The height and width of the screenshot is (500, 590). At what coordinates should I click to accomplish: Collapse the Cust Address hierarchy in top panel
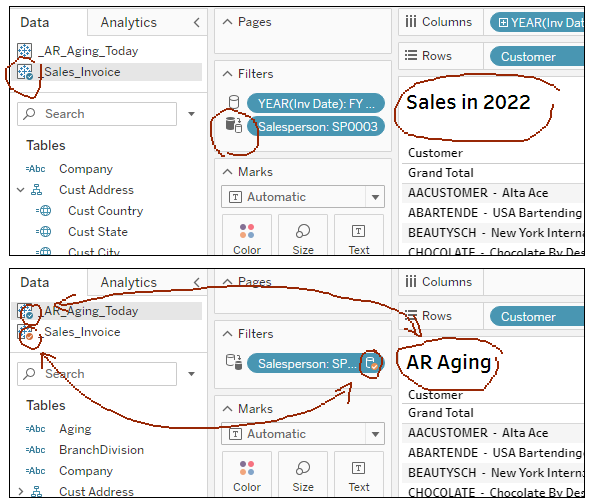pos(21,190)
